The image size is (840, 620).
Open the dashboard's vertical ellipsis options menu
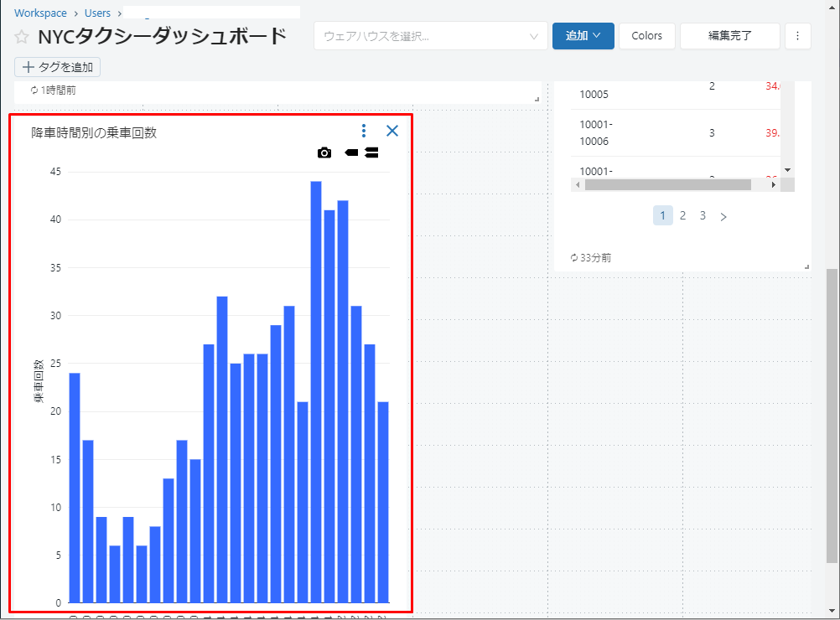[797, 36]
